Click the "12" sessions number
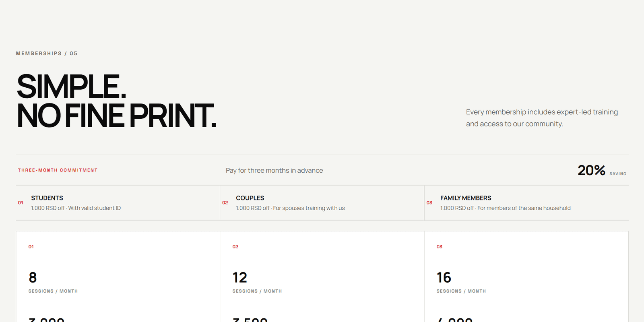Image resolution: width=644 pixels, height=322 pixels. (240, 277)
